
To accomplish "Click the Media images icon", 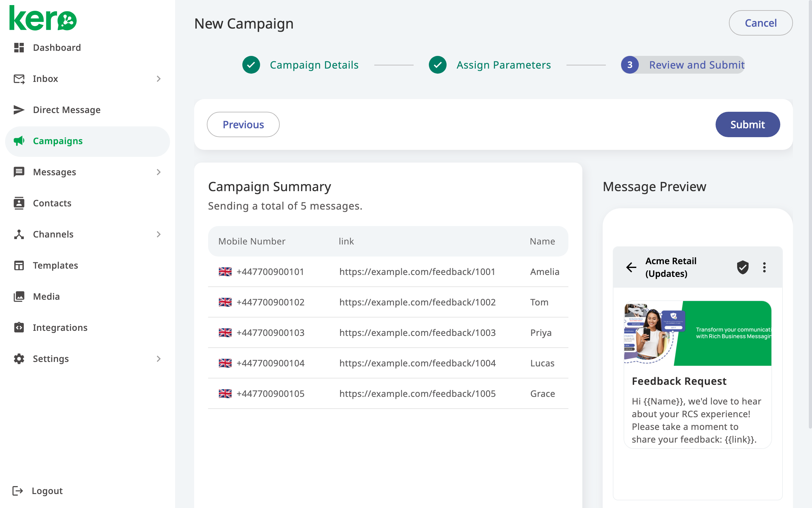I will (x=19, y=297).
